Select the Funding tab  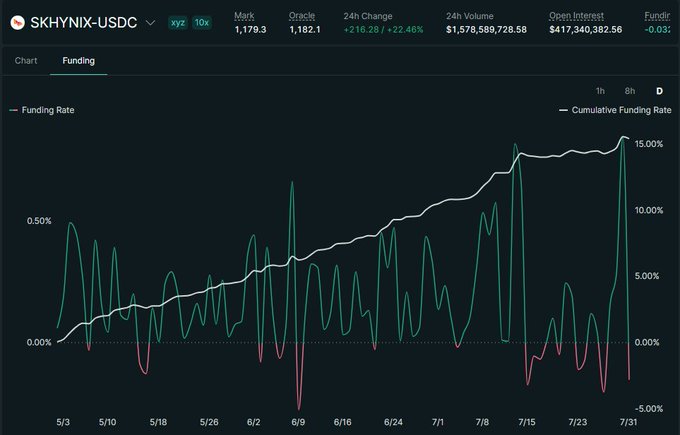[x=78, y=61]
